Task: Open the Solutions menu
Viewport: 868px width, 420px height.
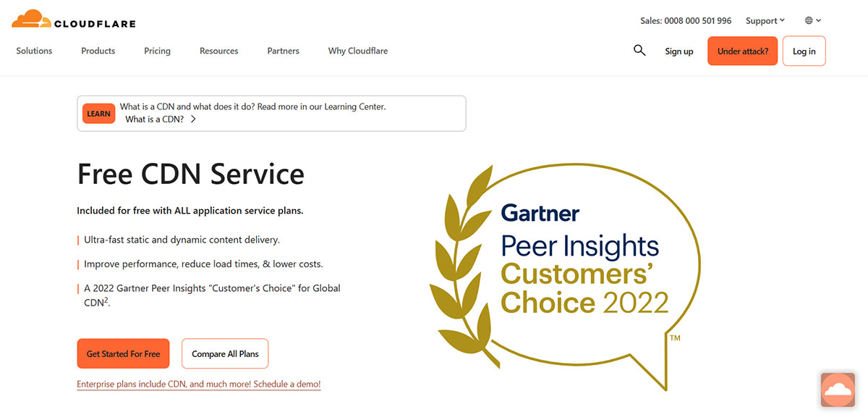Action: 34,51
